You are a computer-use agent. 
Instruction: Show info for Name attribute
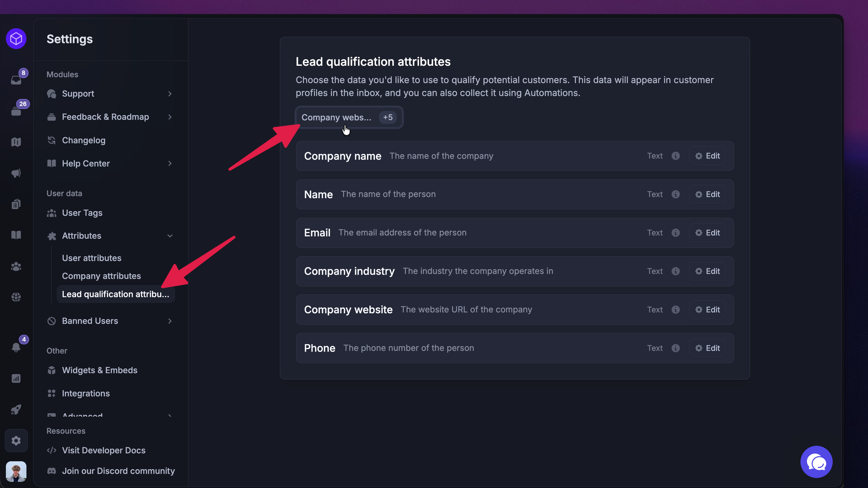coord(676,194)
